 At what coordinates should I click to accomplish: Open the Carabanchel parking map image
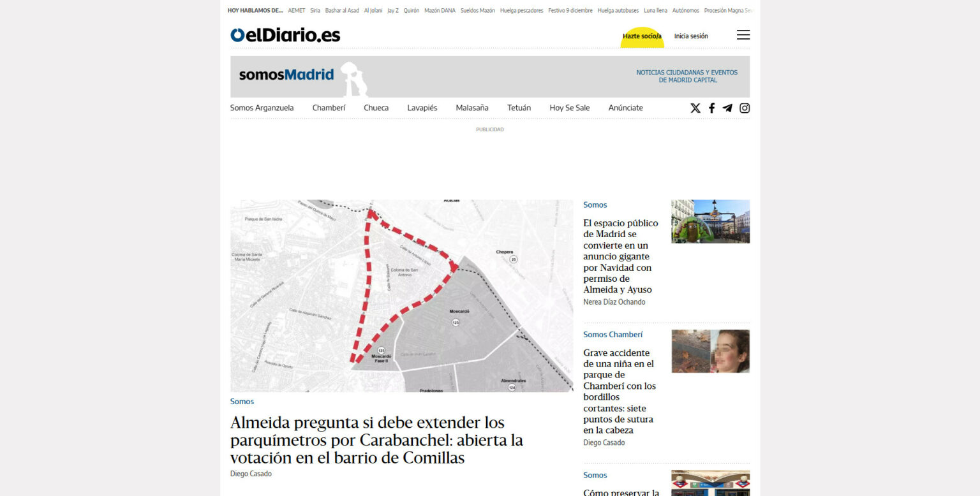[x=401, y=295]
